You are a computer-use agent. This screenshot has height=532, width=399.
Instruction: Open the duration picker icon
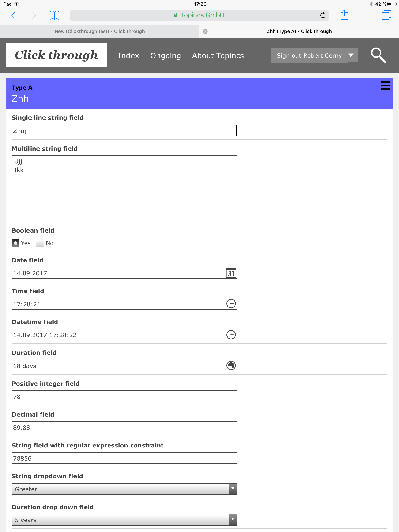(231, 366)
